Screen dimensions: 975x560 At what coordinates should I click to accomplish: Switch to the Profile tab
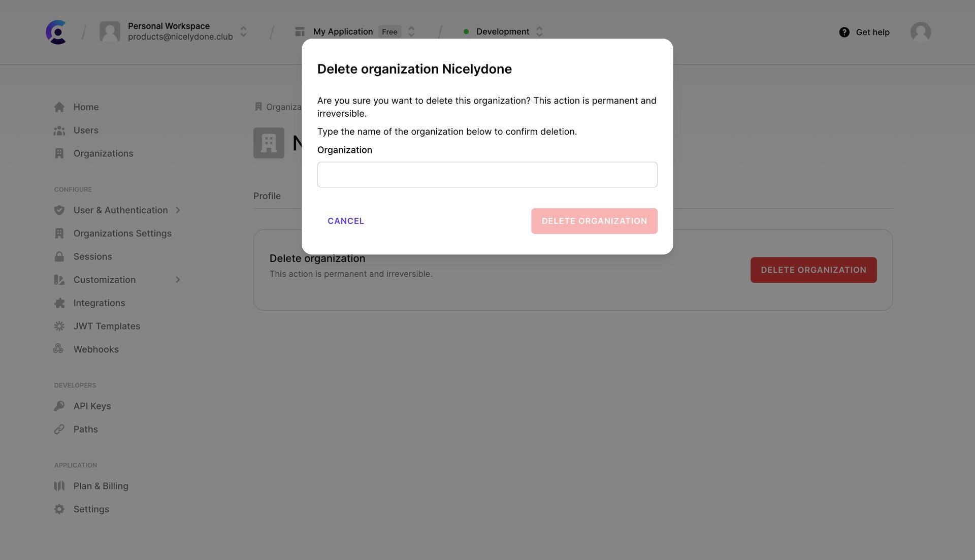267,195
